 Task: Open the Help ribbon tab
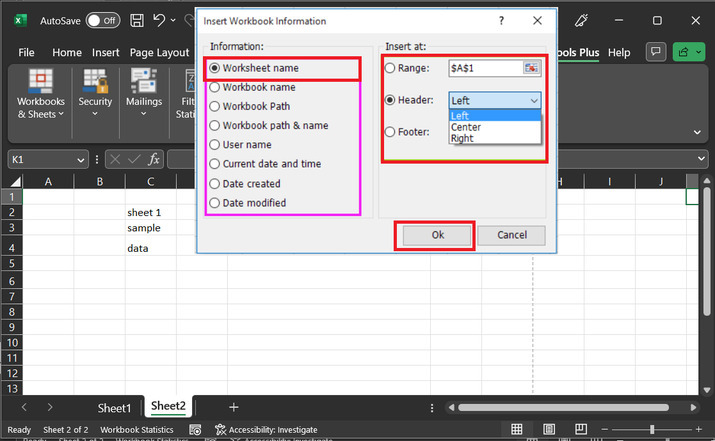coord(619,52)
